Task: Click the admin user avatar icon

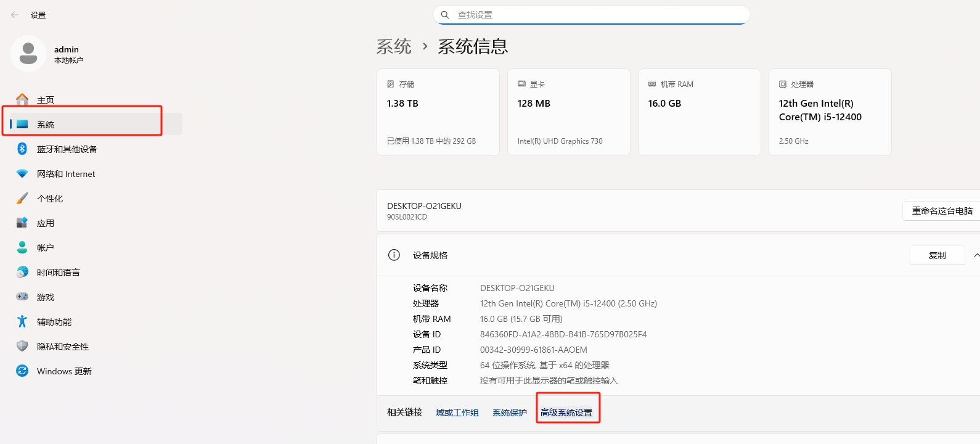Action: tap(28, 54)
